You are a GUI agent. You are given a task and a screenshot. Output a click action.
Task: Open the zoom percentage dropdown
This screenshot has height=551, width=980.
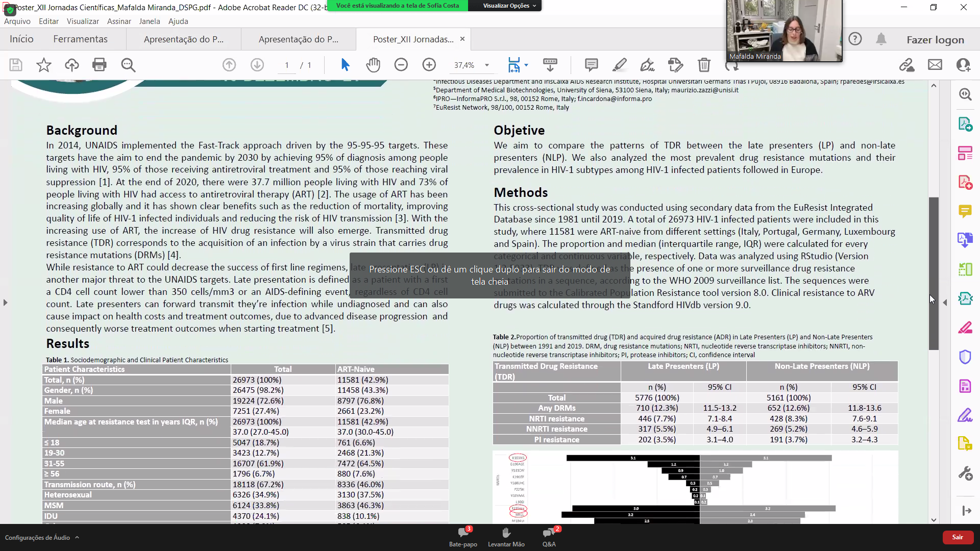(487, 65)
